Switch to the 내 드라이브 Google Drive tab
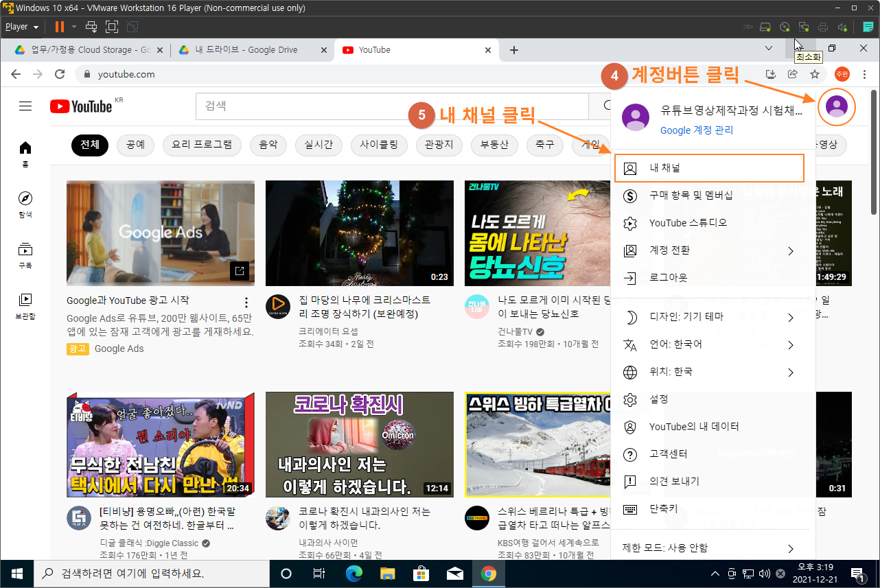 (x=252, y=50)
